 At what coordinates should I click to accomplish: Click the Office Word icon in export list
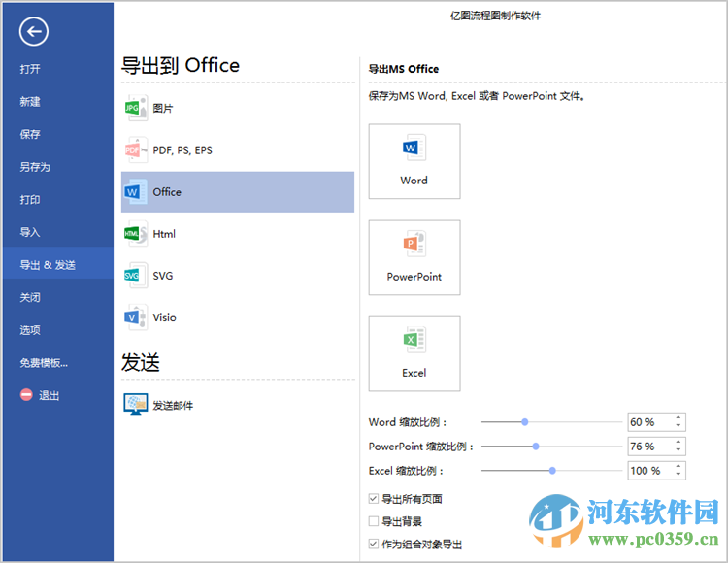click(x=136, y=191)
